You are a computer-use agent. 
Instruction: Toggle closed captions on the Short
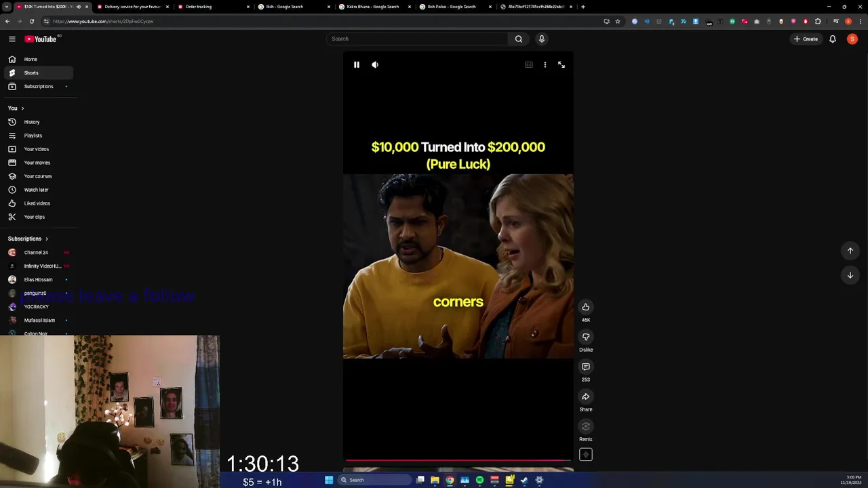[529, 64]
